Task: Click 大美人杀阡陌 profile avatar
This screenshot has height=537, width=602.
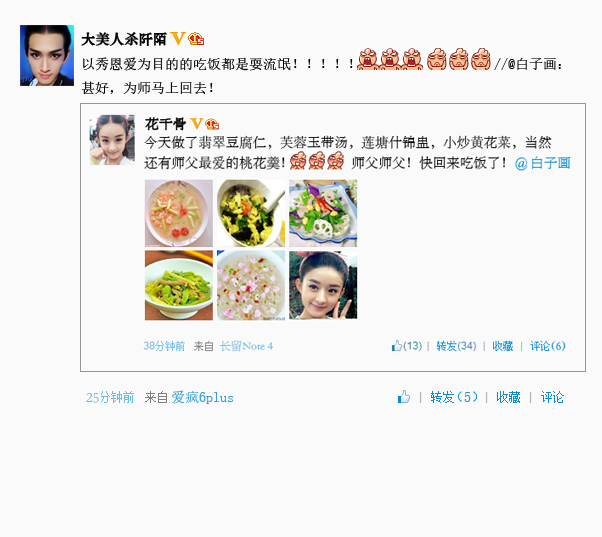Action: pos(47,55)
